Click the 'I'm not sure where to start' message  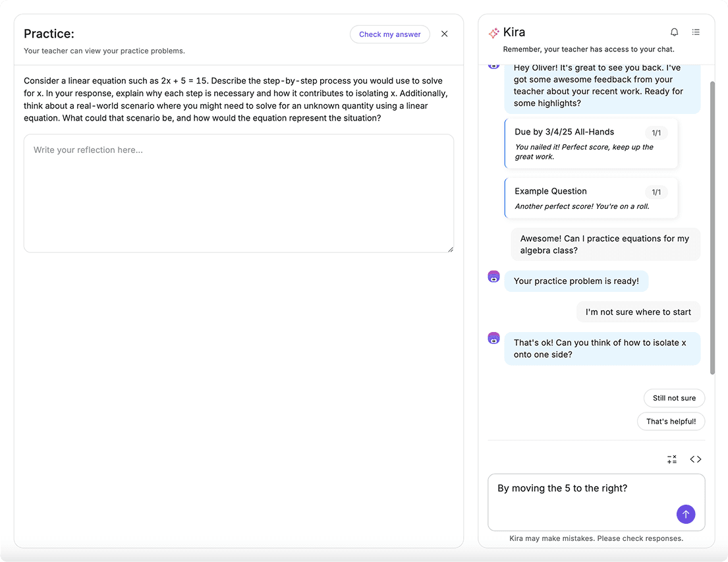[638, 312]
